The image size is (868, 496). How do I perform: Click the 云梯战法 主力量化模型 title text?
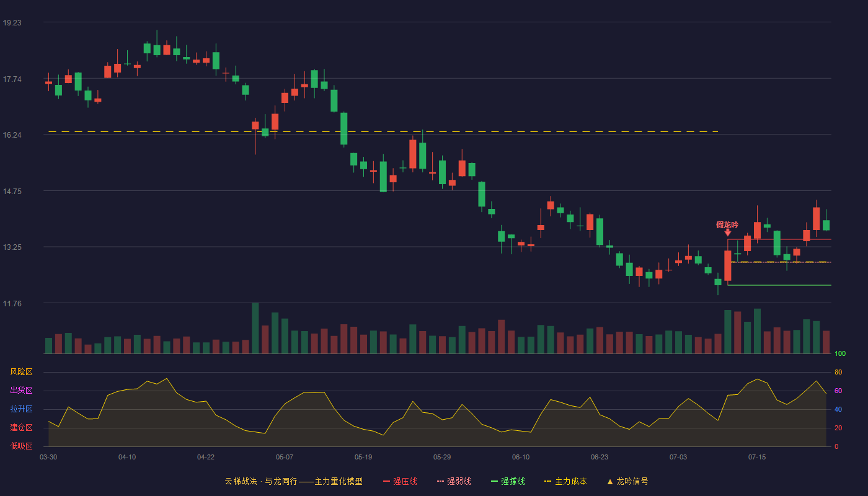click(293, 482)
